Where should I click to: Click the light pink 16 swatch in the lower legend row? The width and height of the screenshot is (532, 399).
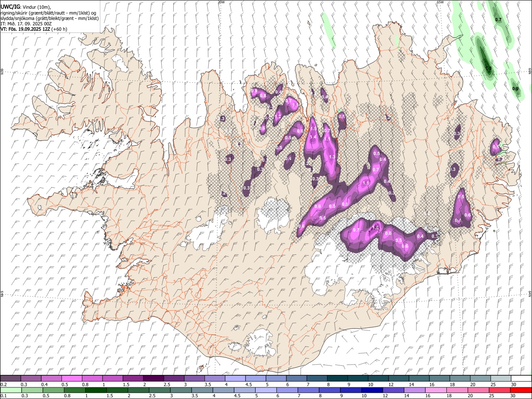435,390
